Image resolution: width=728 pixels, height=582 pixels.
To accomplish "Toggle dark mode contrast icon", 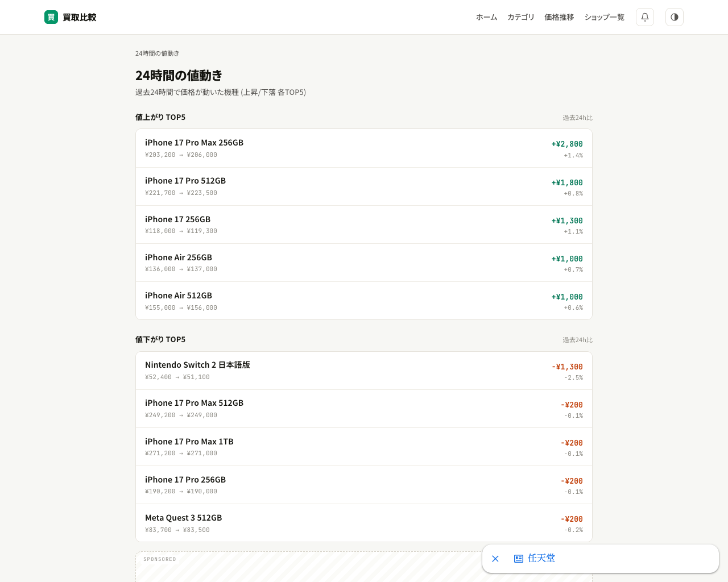I will [675, 17].
